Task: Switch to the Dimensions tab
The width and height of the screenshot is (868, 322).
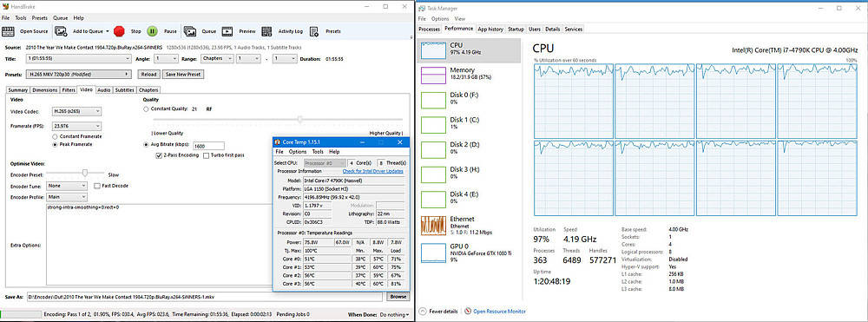Action: 45,89
